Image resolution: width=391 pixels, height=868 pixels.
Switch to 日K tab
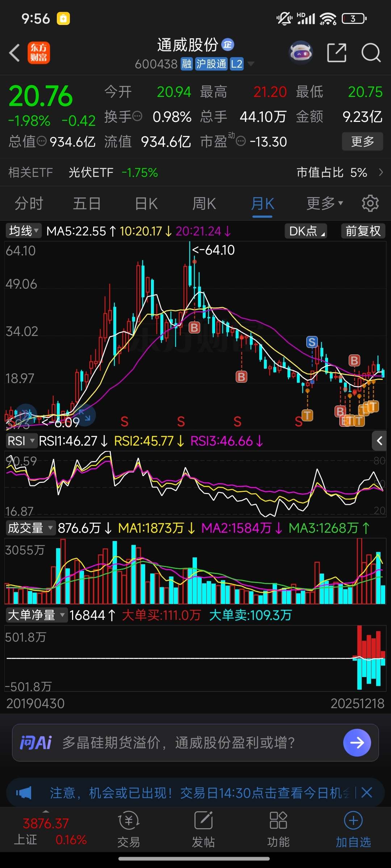pos(146,203)
